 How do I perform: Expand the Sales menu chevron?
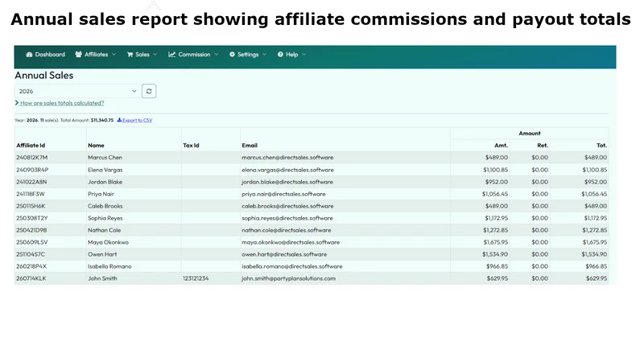click(155, 55)
